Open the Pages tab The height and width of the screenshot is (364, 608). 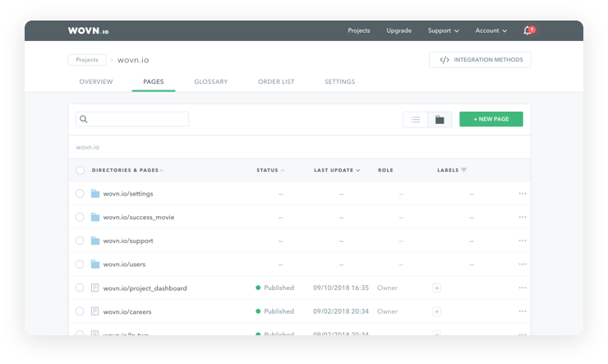click(154, 82)
